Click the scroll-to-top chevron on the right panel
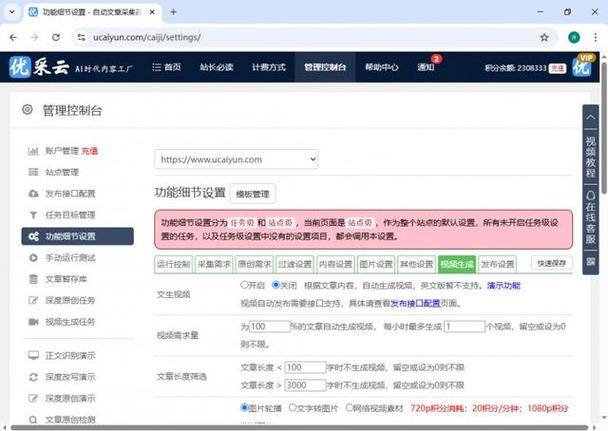The image size is (608, 431). 590,117
